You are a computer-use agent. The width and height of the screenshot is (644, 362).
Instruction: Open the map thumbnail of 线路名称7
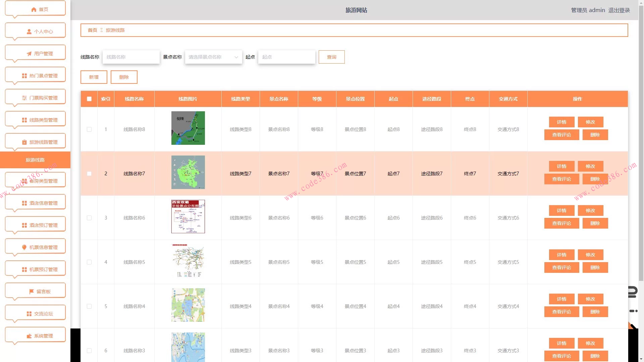[188, 172]
